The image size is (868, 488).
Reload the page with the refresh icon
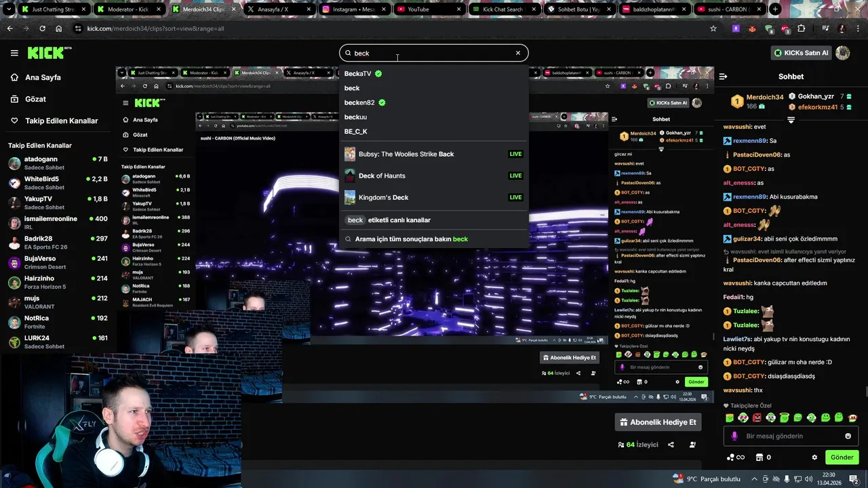tap(42, 28)
